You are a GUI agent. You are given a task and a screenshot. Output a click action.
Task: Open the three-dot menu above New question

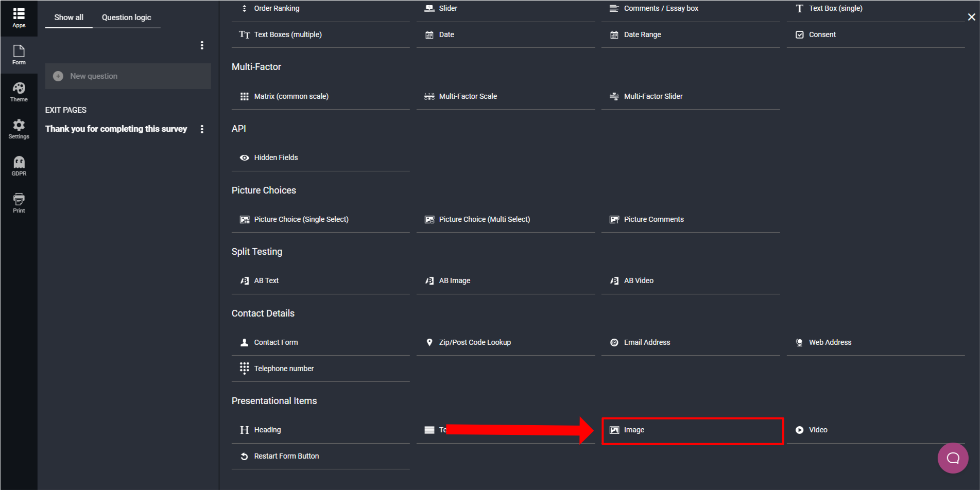[202, 45]
